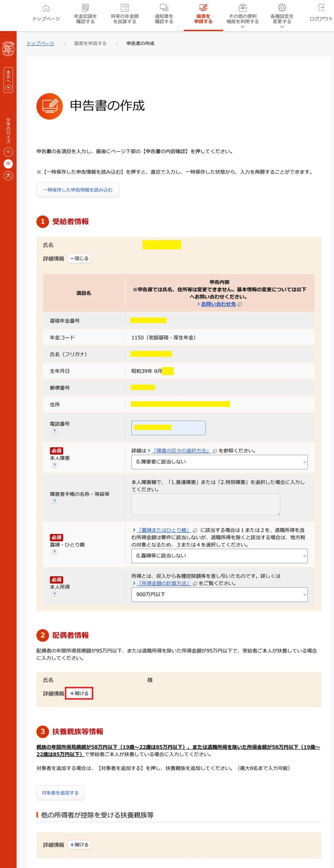334x868 pixels.
Task: Set text size to small (小)
Action: point(8,152)
